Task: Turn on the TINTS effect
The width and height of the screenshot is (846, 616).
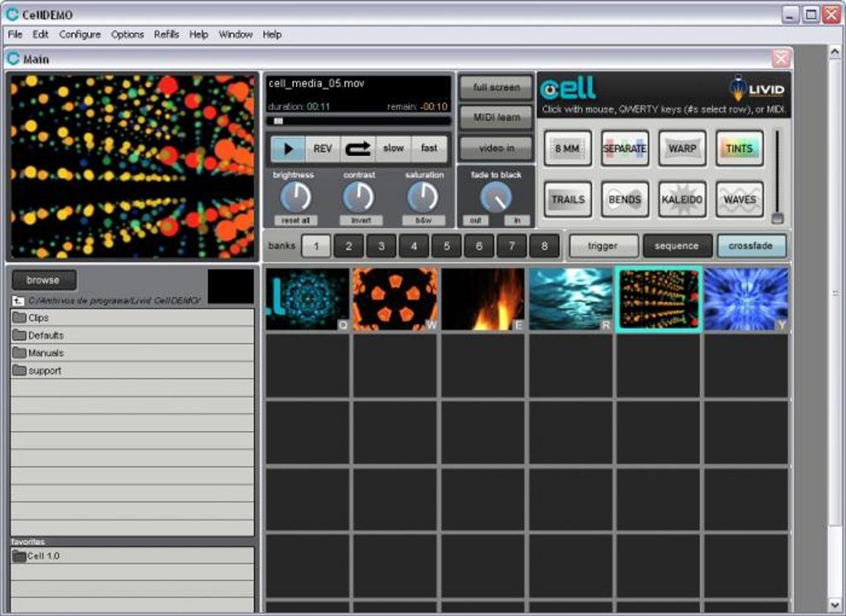Action: [x=739, y=148]
